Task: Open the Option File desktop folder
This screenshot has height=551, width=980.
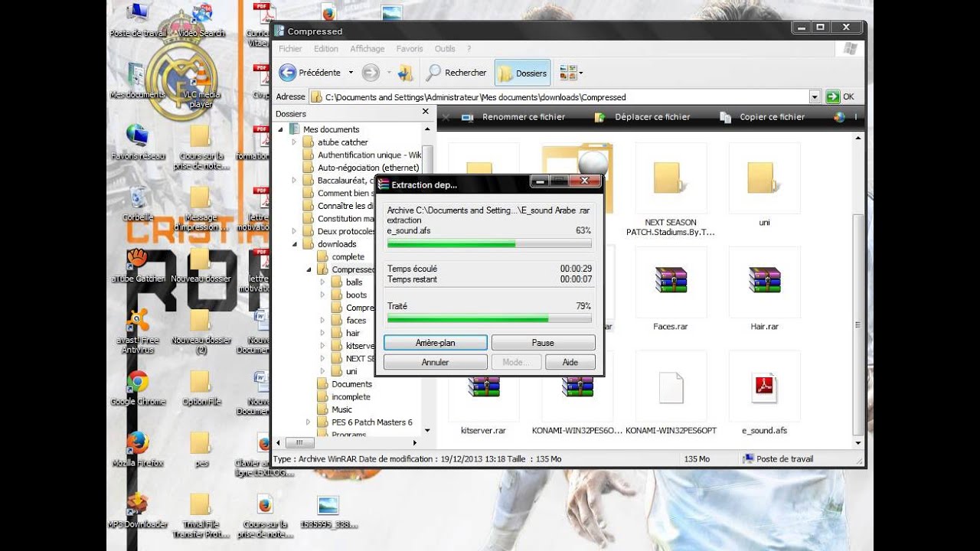Action: (x=201, y=388)
